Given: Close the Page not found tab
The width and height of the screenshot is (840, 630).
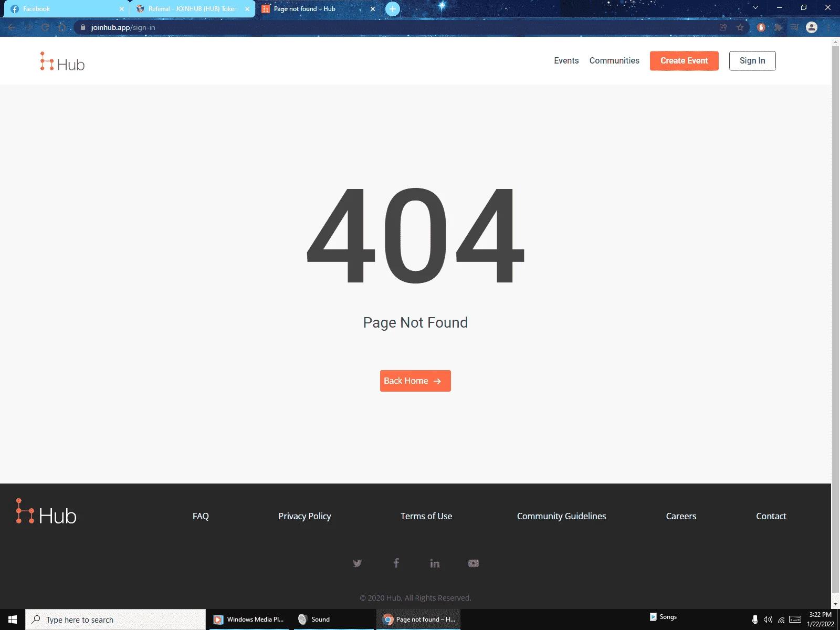Looking at the screenshot, I should click(x=373, y=9).
